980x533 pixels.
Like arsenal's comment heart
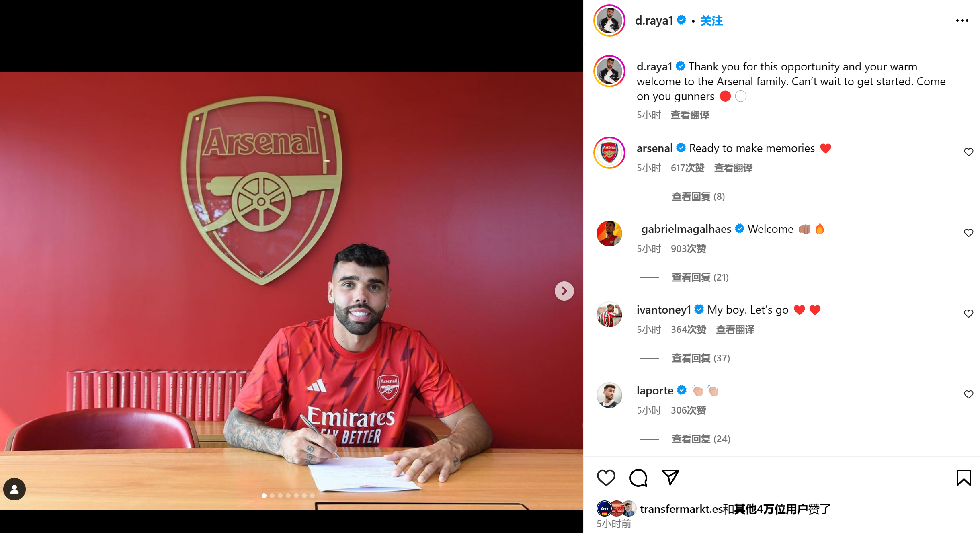tap(968, 152)
